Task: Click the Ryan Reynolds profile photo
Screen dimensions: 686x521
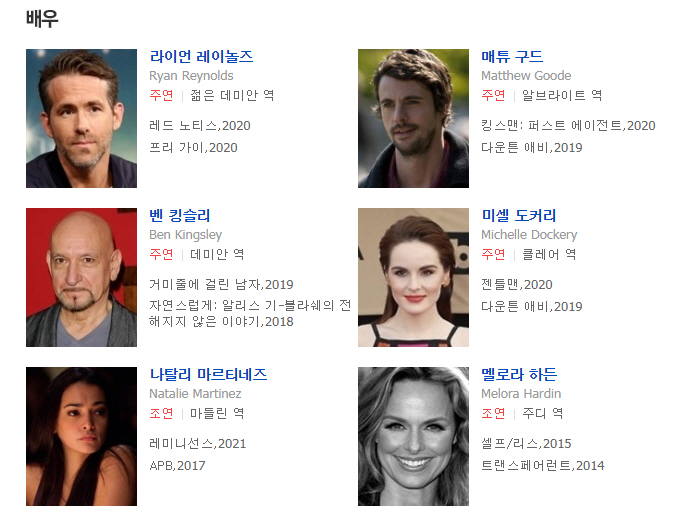Action: coord(81,119)
